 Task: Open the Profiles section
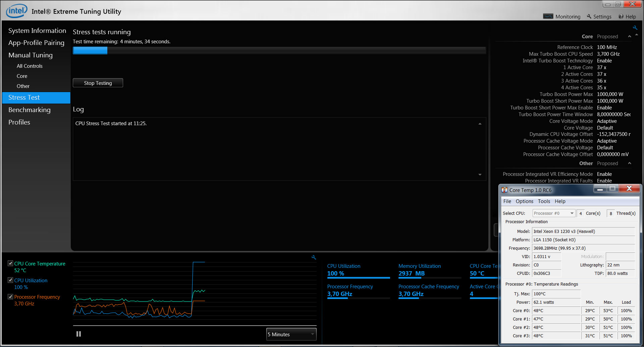(x=19, y=122)
